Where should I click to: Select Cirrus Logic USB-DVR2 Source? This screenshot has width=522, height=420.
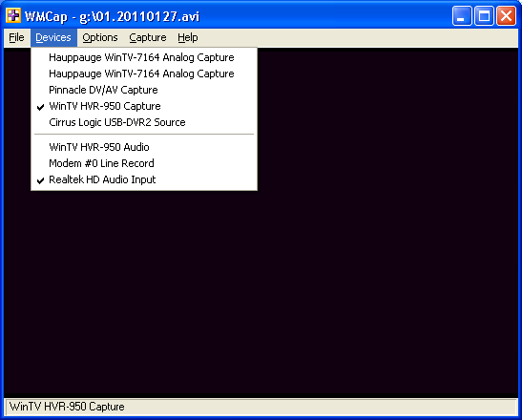[x=144, y=122]
